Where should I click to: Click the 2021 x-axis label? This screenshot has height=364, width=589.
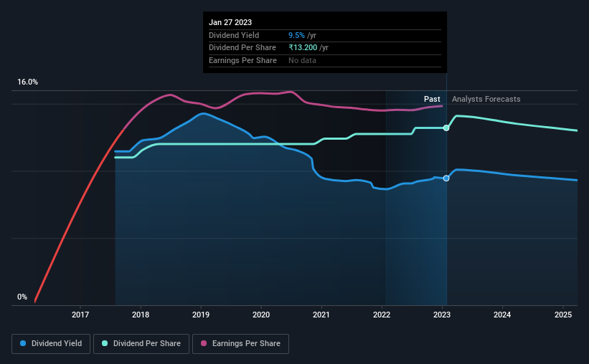pos(321,315)
